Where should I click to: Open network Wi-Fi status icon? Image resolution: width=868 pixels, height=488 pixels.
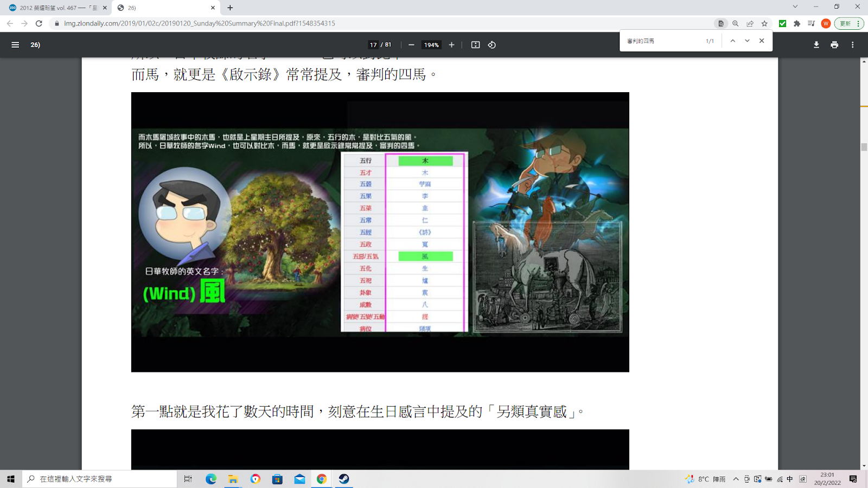coord(780,479)
